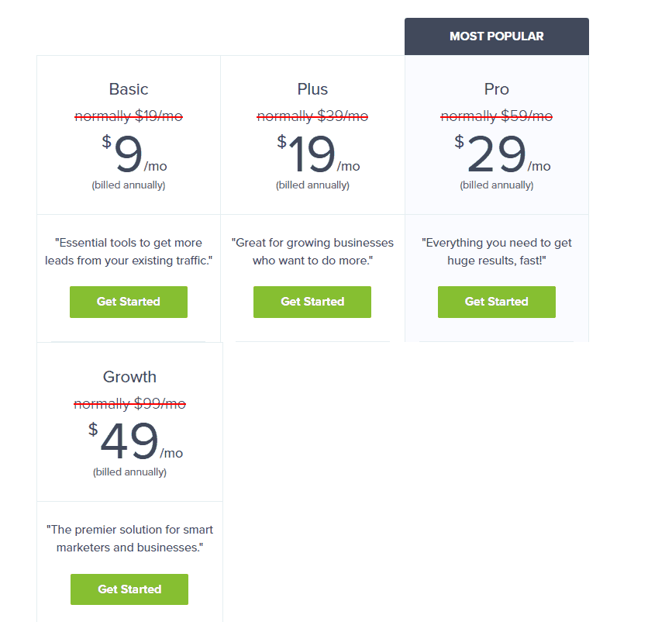
Task: Click strikethrough 'normally $99/mo' text
Action: pos(129,403)
